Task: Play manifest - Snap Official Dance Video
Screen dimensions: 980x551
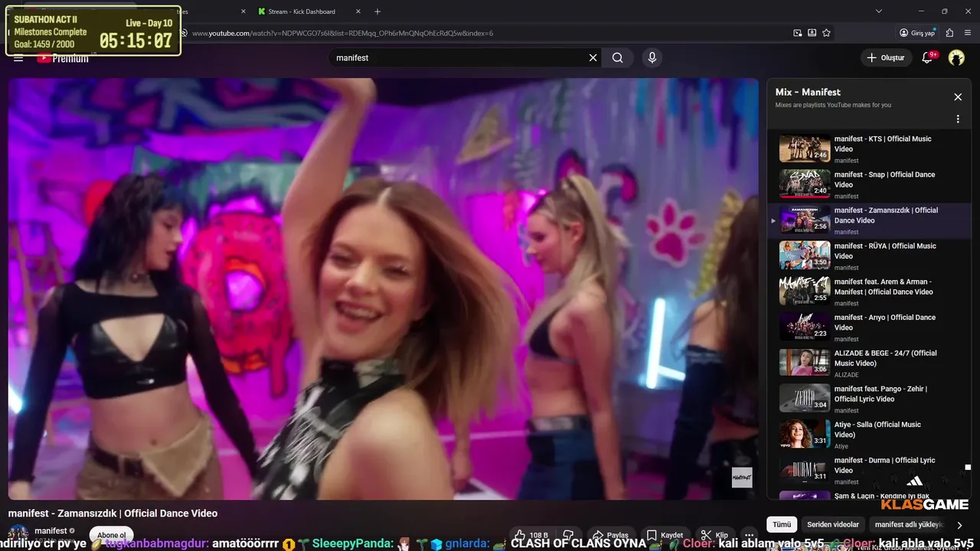Action: click(869, 184)
